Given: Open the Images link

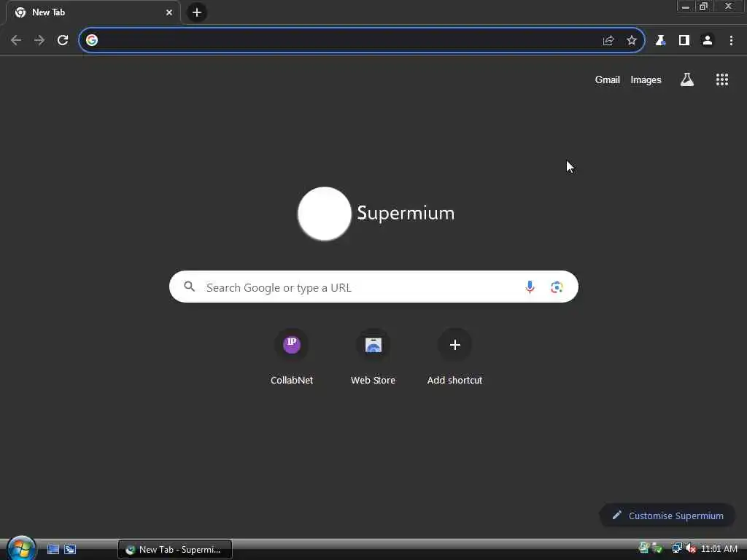Looking at the screenshot, I should pos(646,79).
